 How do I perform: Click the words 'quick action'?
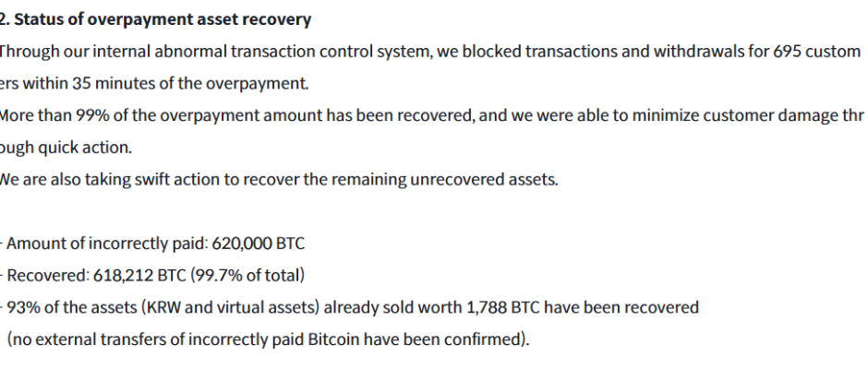(88, 148)
